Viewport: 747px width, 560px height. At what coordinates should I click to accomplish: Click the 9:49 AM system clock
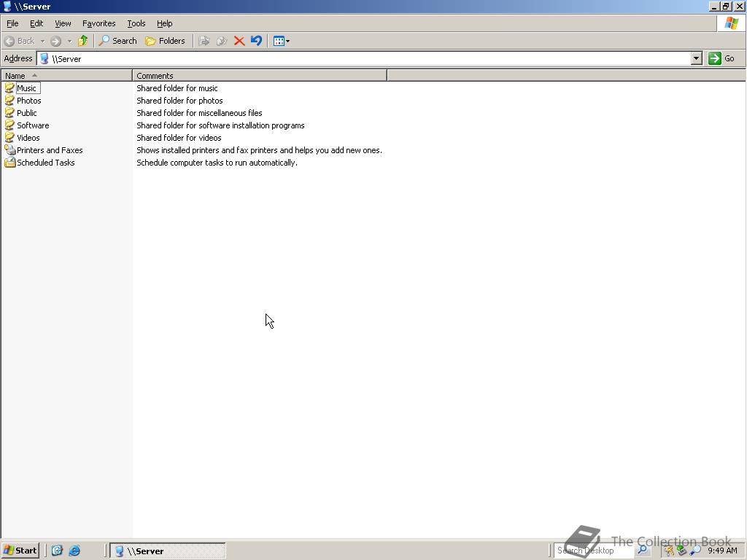tap(722, 551)
